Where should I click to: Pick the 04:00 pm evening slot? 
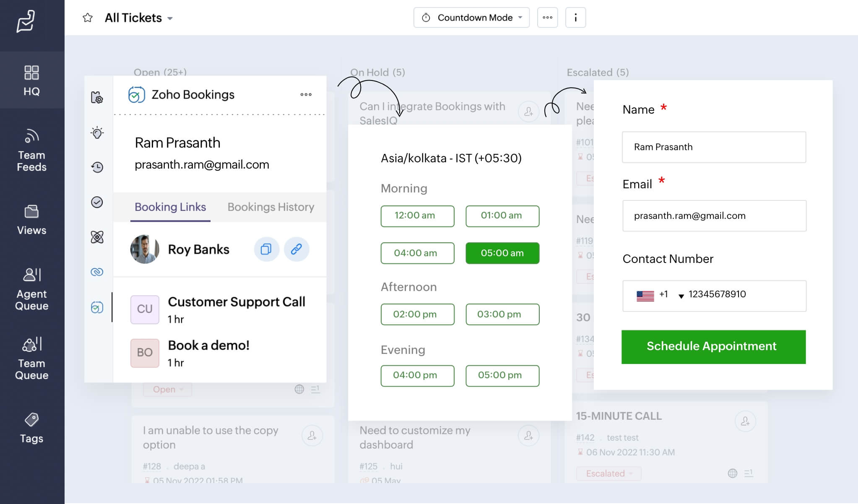point(417,375)
